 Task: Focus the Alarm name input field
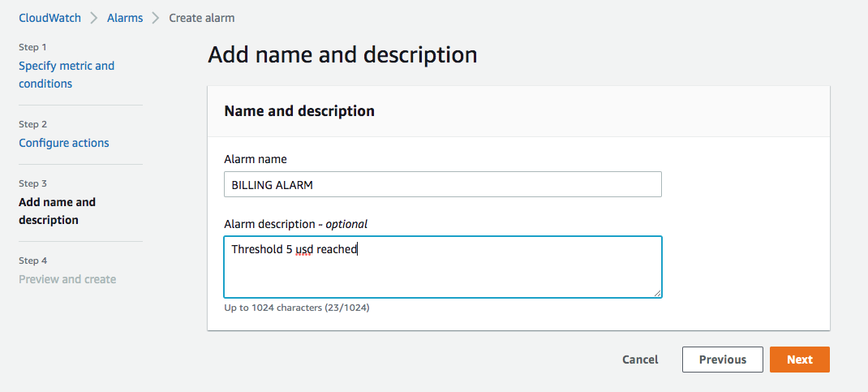point(442,184)
